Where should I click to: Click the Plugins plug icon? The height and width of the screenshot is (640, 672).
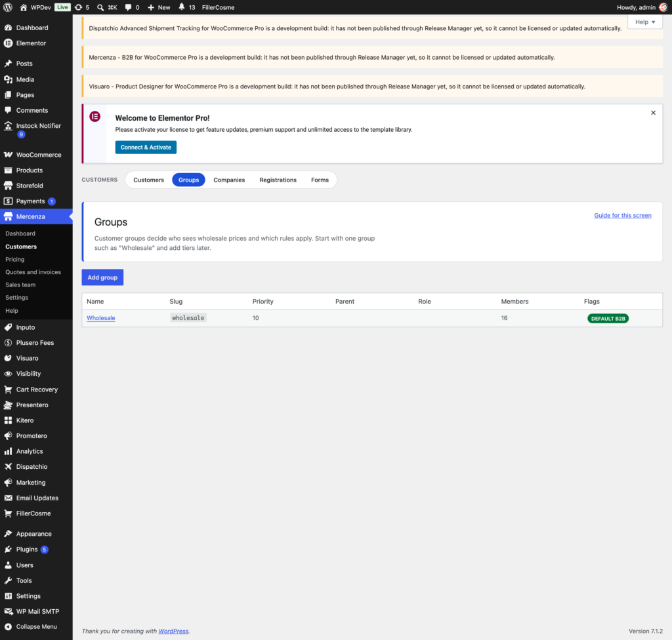[8, 550]
